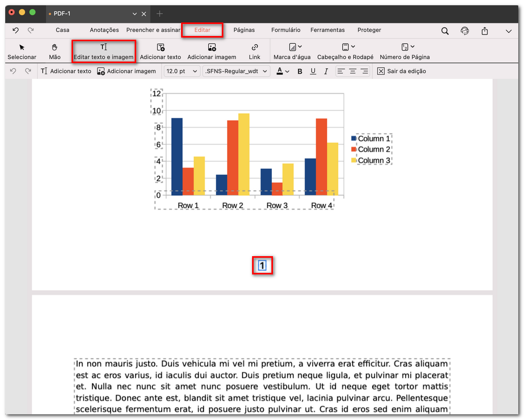
Task: Toggle underline formatting
Action: (x=313, y=71)
